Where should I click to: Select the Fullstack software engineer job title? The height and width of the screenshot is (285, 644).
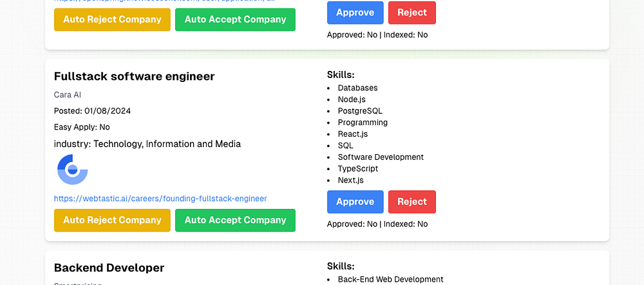[134, 76]
